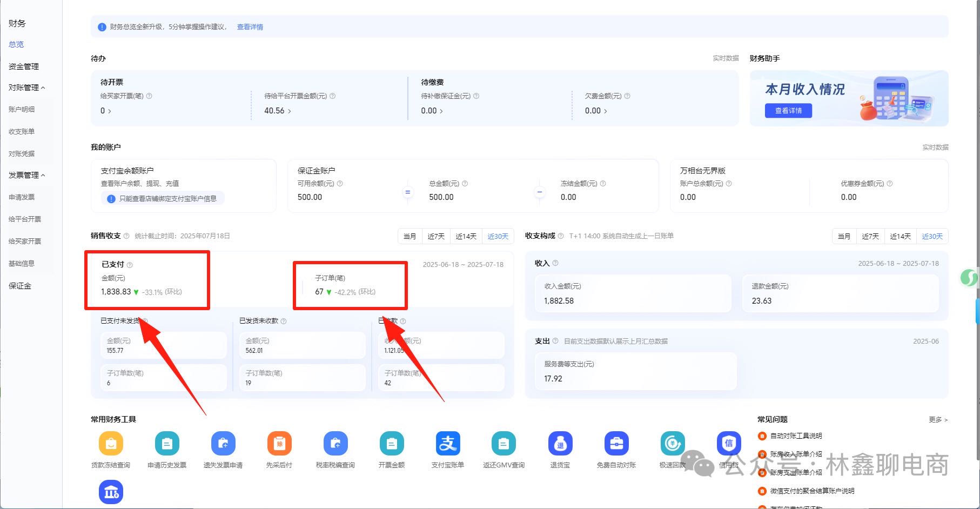
Task: Open the 税率税编查询 tool icon
Action: tap(335, 443)
